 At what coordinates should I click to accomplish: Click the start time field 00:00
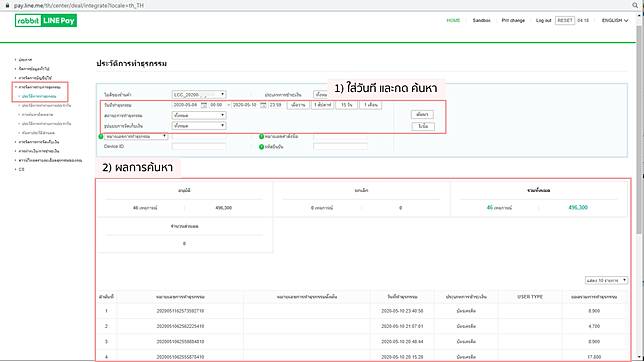click(216, 105)
